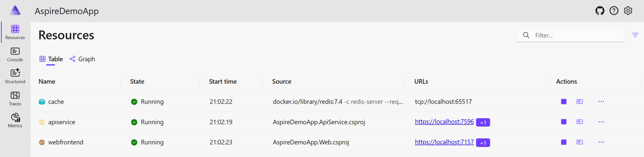Click the URLs column header
The width and height of the screenshot is (644, 157).
click(x=421, y=81)
